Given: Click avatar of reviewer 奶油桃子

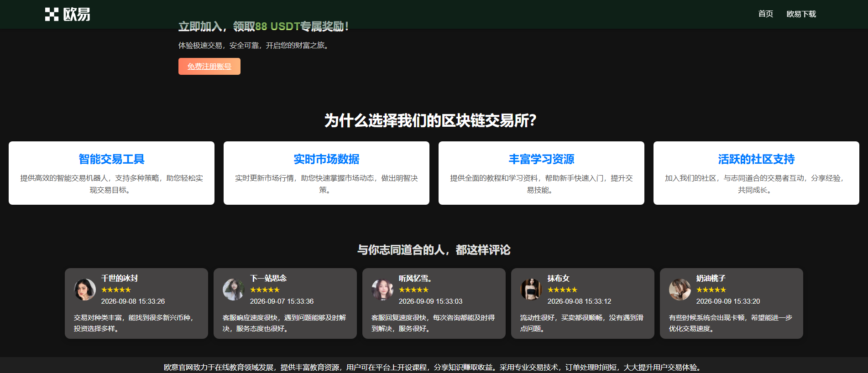Looking at the screenshot, I should tap(680, 290).
